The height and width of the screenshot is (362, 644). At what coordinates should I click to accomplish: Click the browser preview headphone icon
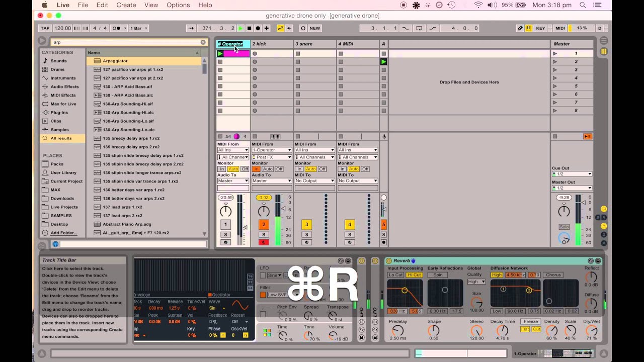[55, 244]
